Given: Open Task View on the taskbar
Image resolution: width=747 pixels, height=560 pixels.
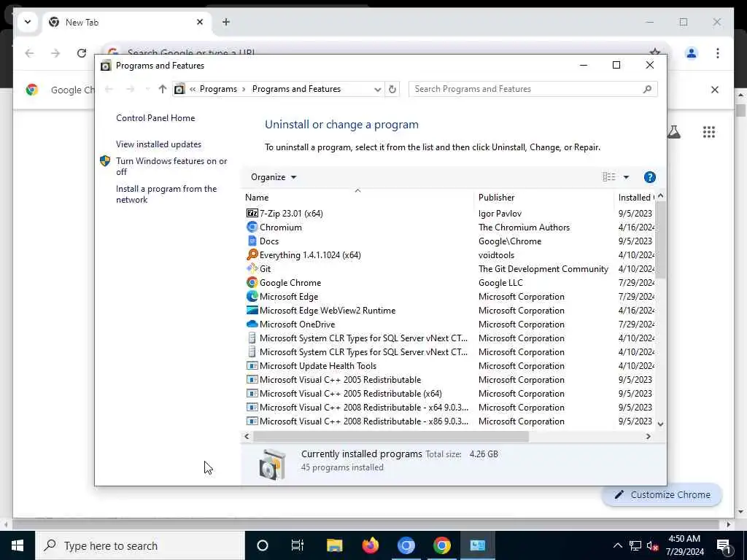Looking at the screenshot, I should pyautogui.click(x=298, y=545).
